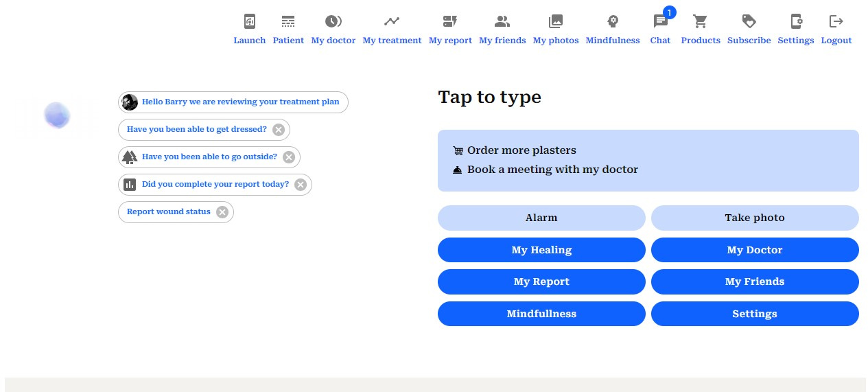Open the Products shopping cart icon
Screen dimensions: 868x392
[701, 22]
